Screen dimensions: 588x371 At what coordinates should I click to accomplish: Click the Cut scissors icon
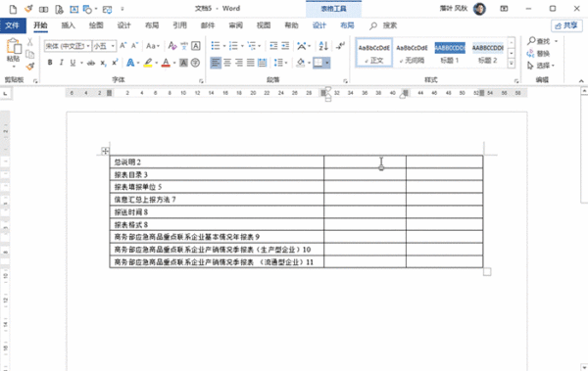(x=30, y=42)
